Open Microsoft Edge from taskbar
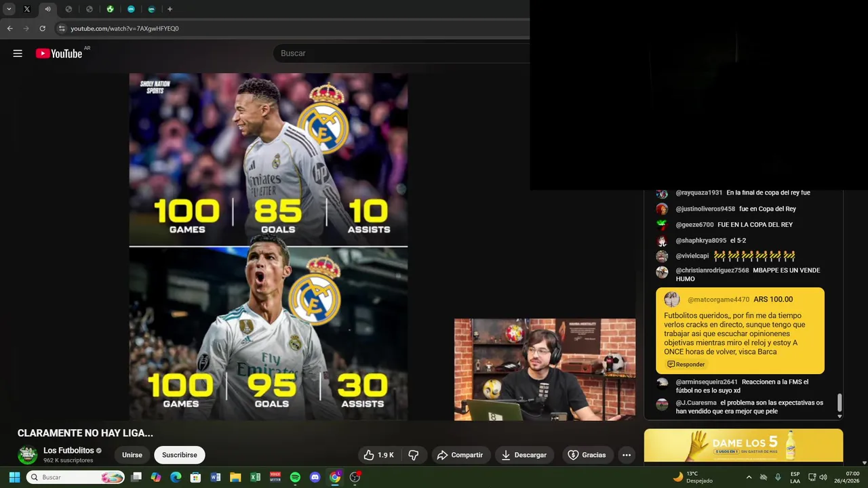 tap(176, 477)
